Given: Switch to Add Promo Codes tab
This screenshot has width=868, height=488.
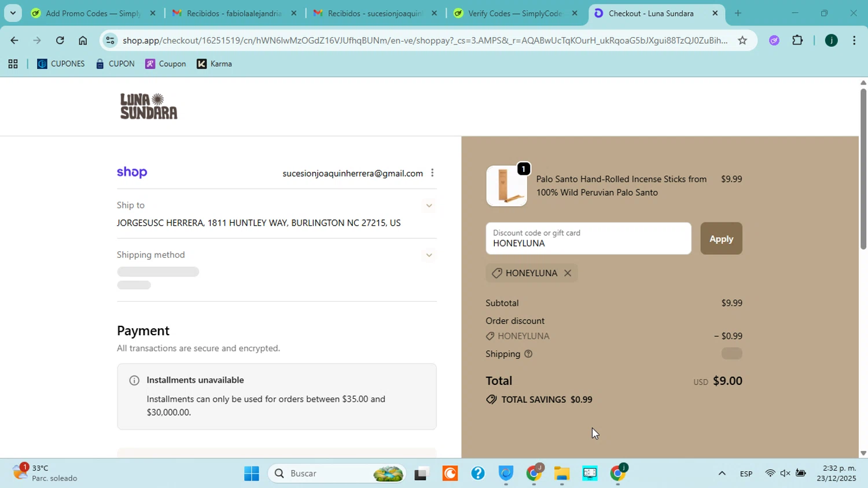Looking at the screenshot, I should click(x=93, y=13).
